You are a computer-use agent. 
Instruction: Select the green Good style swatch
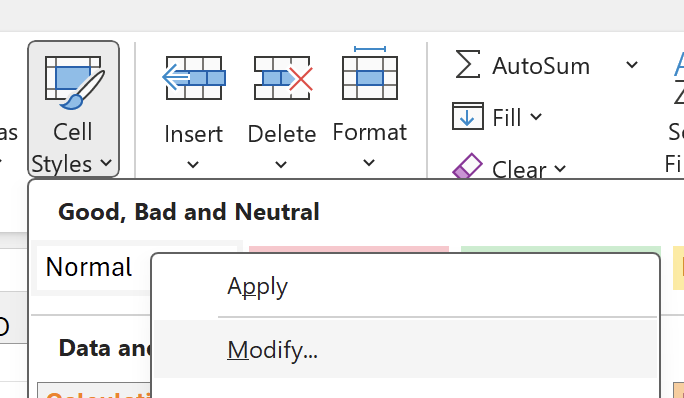coord(561,249)
